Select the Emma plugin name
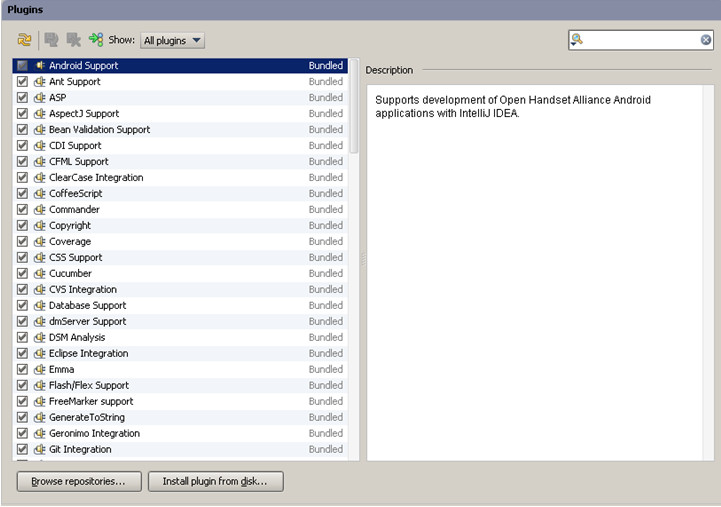Image resolution: width=721 pixels, height=507 pixels. [61, 370]
